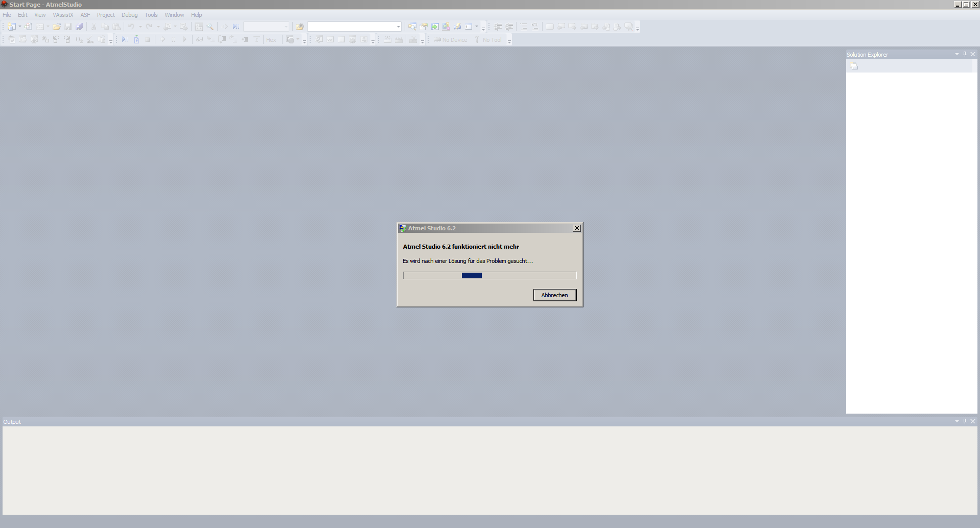Open the View menu
The height and width of the screenshot is (528, 980).
coord(40,15)
